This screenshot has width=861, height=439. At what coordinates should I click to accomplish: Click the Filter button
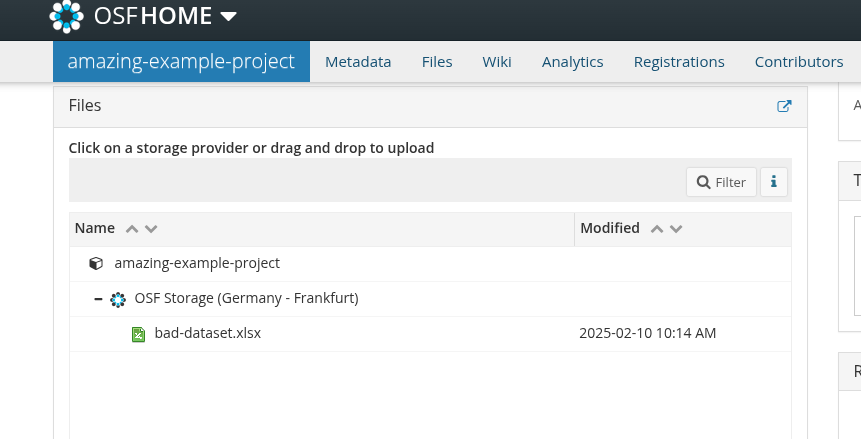(721, 182)
